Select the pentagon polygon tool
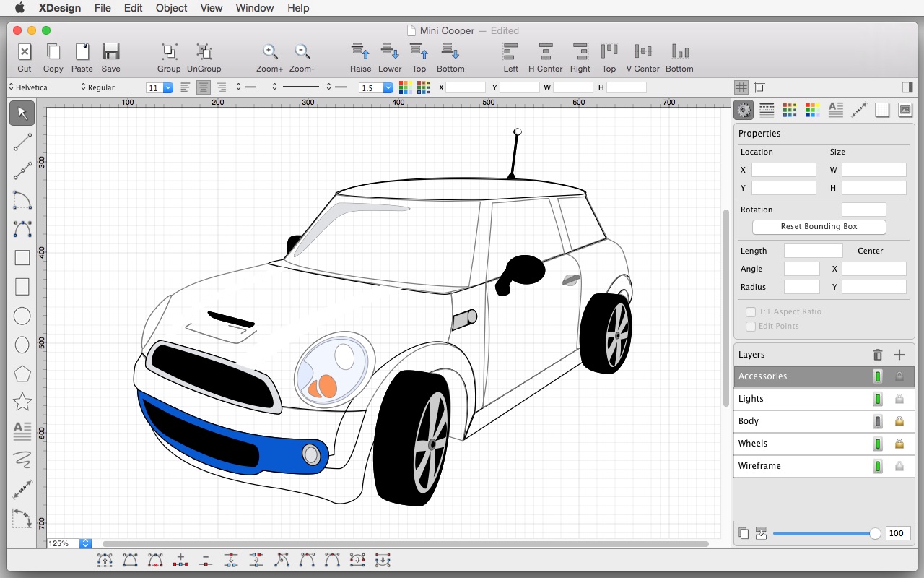Viewport: 924px width, 578px height. tap(22, 374)
